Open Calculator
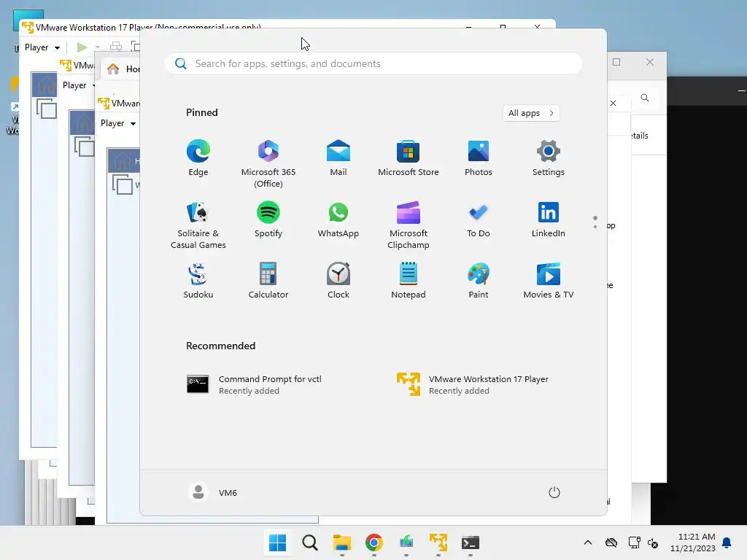The width and height of the screenshot is (747, 560). pyautogui.click(x=268, y=281)
